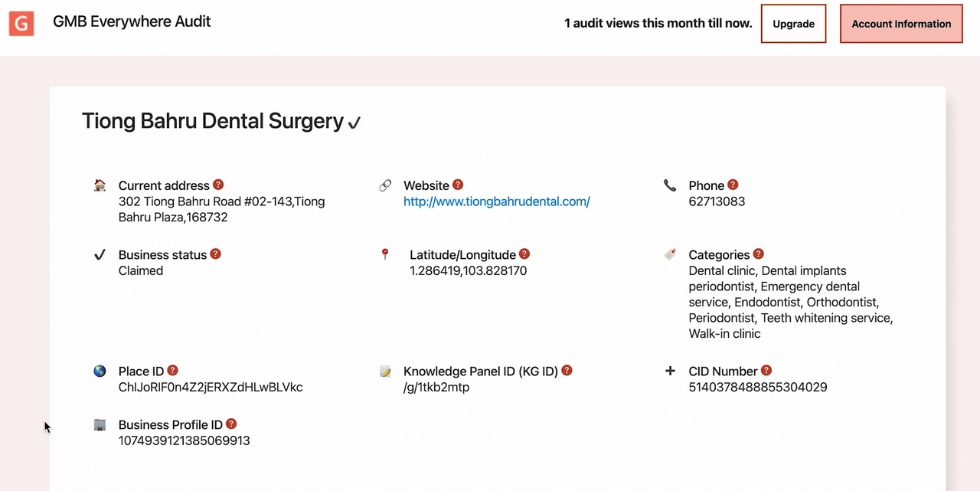Open Account Information

point(901,24)
